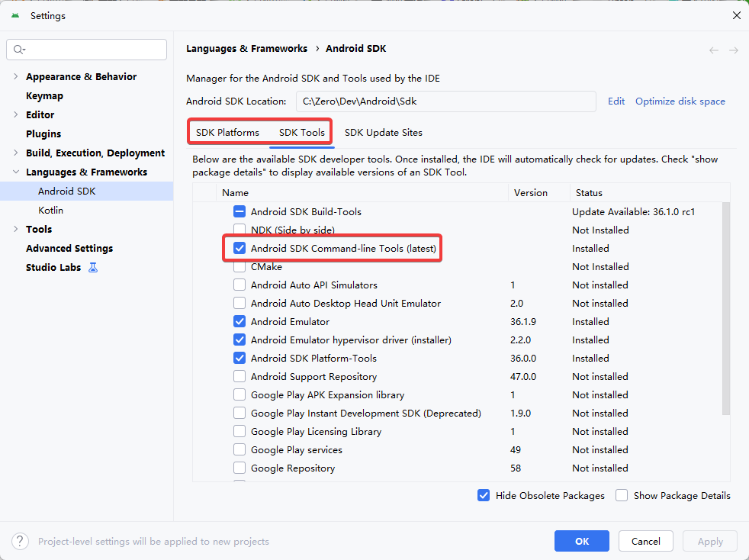Collapse the Languages & Frameworks section
The image size is (749, 560).
pyautogui.click(x=16, y=172)
